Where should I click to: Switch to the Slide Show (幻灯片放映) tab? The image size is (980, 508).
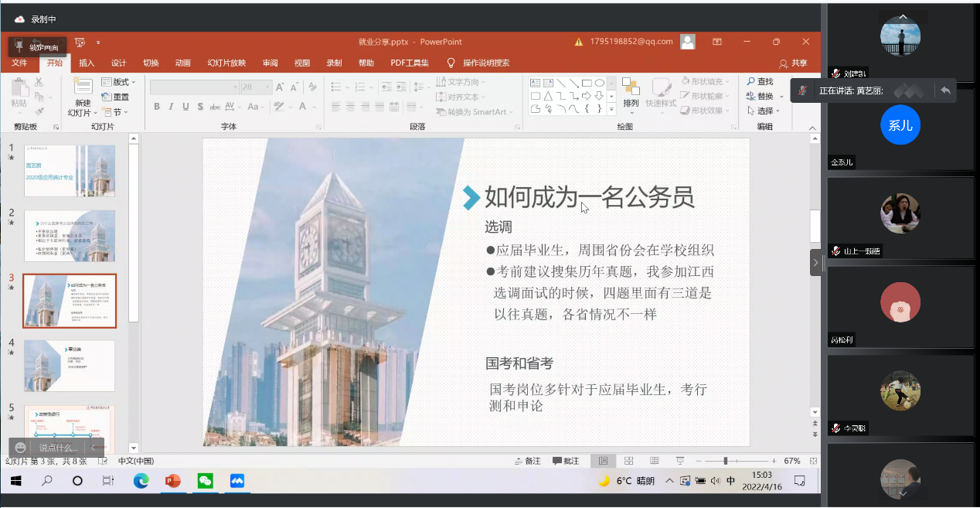coord(226,63)
